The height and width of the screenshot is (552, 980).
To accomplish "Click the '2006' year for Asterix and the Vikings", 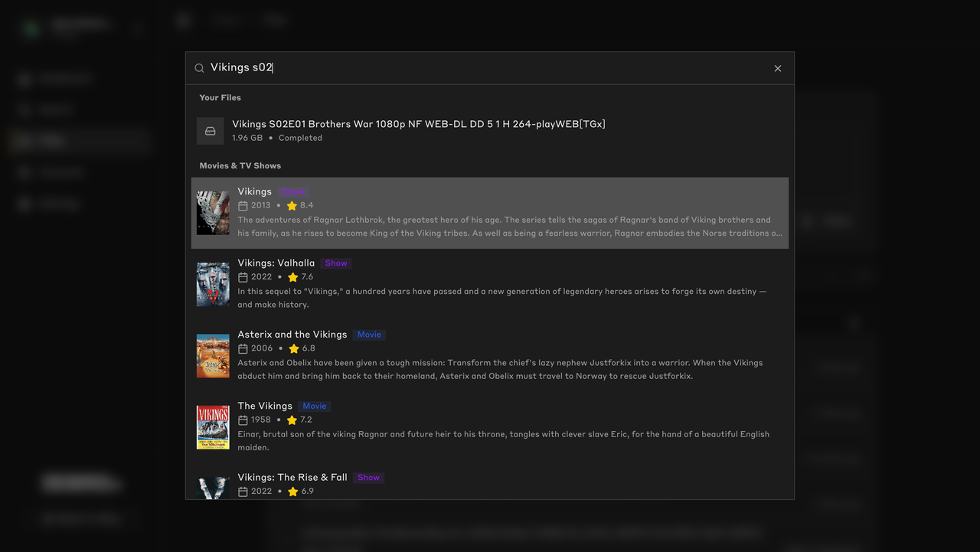I will click(262, 348).
